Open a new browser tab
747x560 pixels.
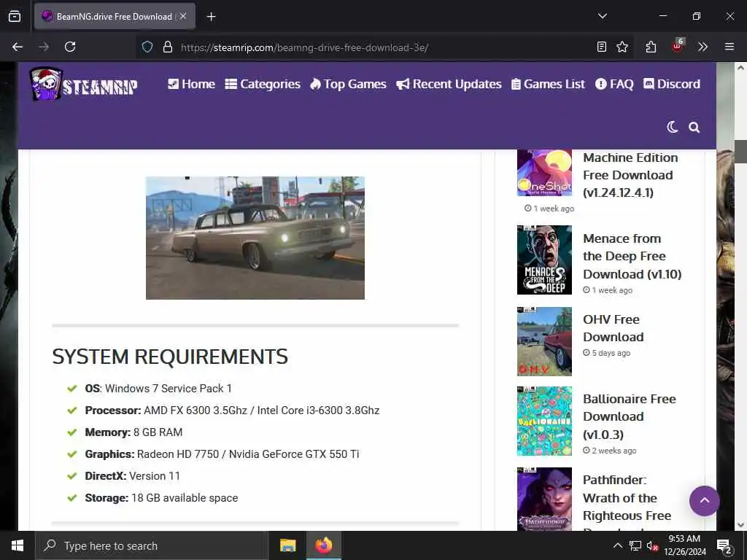211,17
